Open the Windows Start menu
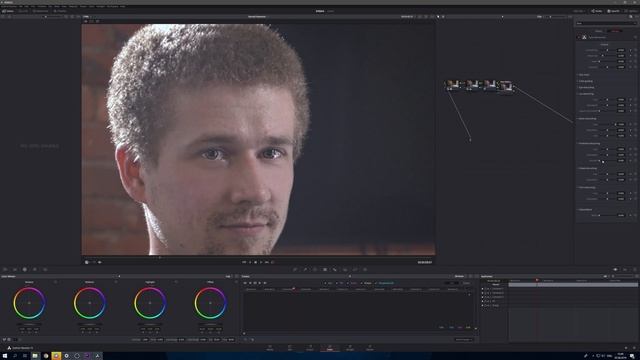Screen dimensions: 640x360 pos(4,356)
